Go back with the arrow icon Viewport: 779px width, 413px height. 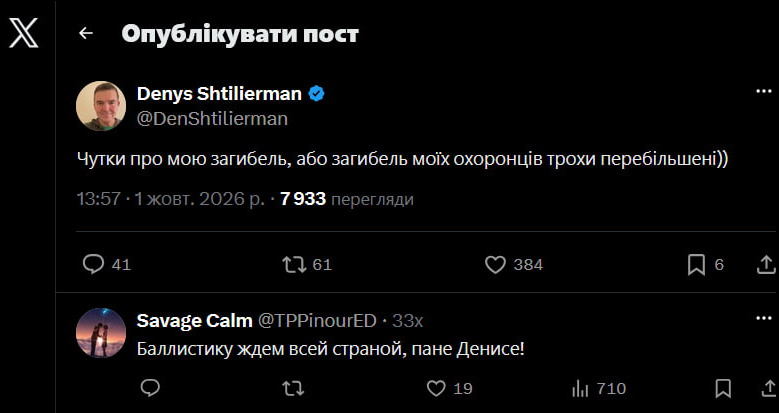pyautogui.click(x=86, y=33)
